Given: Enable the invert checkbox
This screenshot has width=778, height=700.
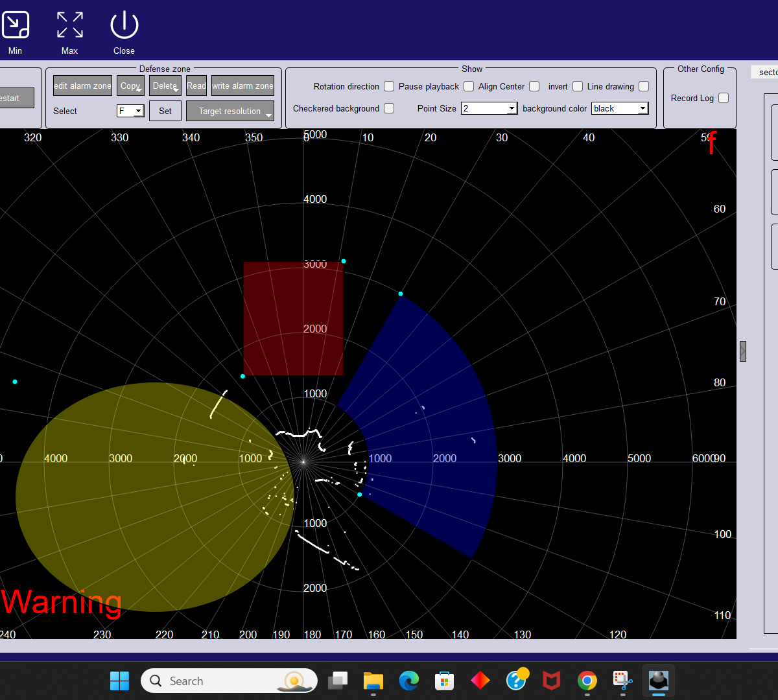Looking at the screenshot, I should (578, 86).
